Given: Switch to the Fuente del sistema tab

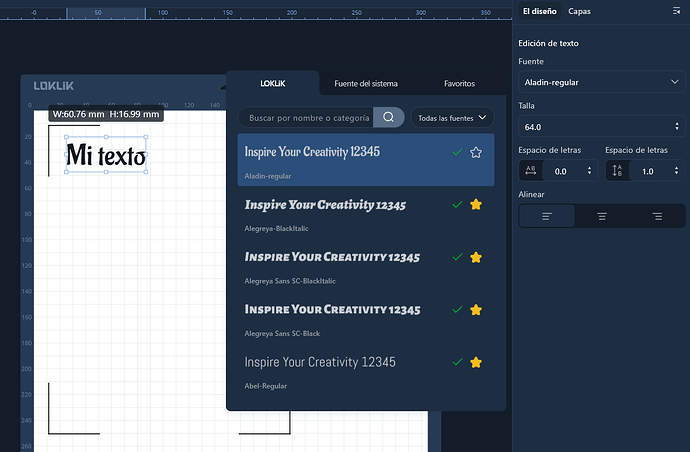Looking at the screenshot, I should 366,84.
